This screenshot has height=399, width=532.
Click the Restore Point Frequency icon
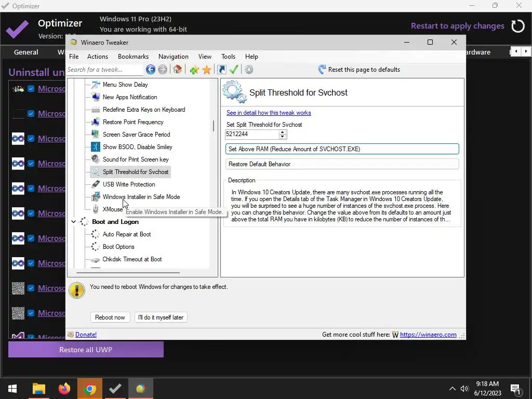pyautogui.click(x=96, y=122)
